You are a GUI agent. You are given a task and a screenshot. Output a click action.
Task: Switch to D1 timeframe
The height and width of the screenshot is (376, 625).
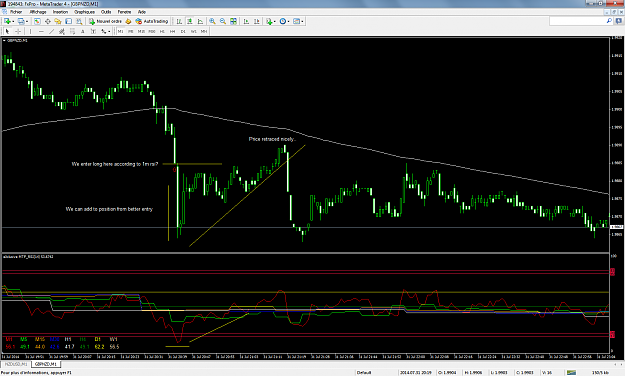183,31
